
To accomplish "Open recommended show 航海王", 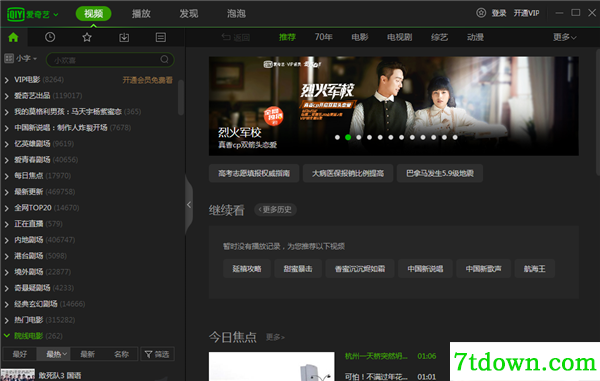I will pos(535,269).
